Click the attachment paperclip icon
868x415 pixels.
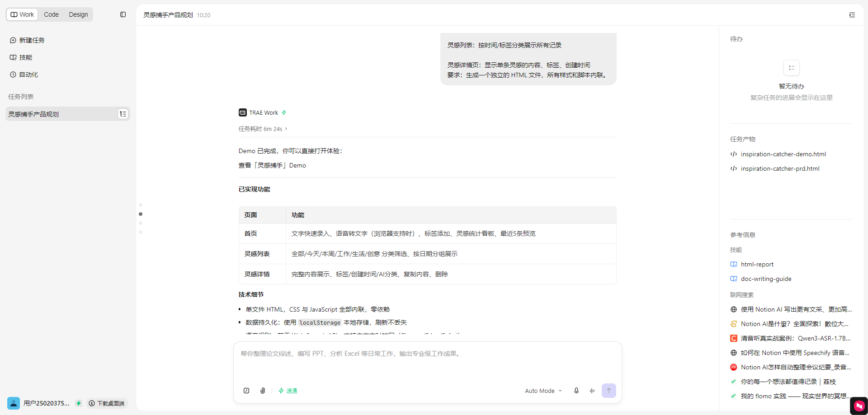(x=263, y=391)
